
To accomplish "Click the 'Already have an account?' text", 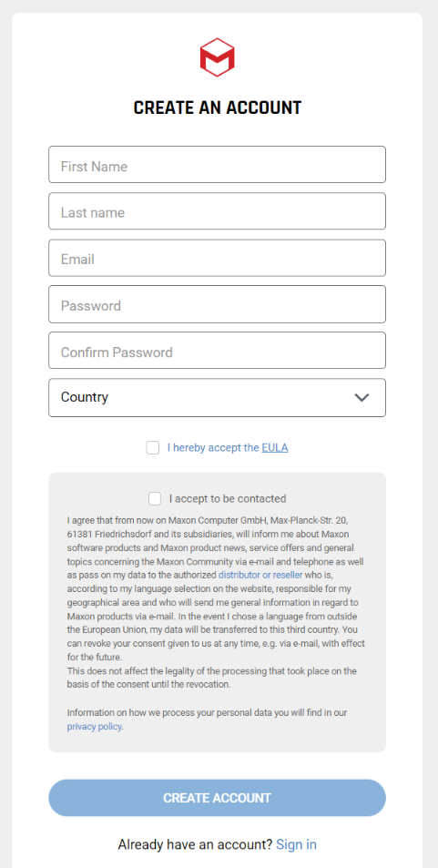I will tap(196, 844).
